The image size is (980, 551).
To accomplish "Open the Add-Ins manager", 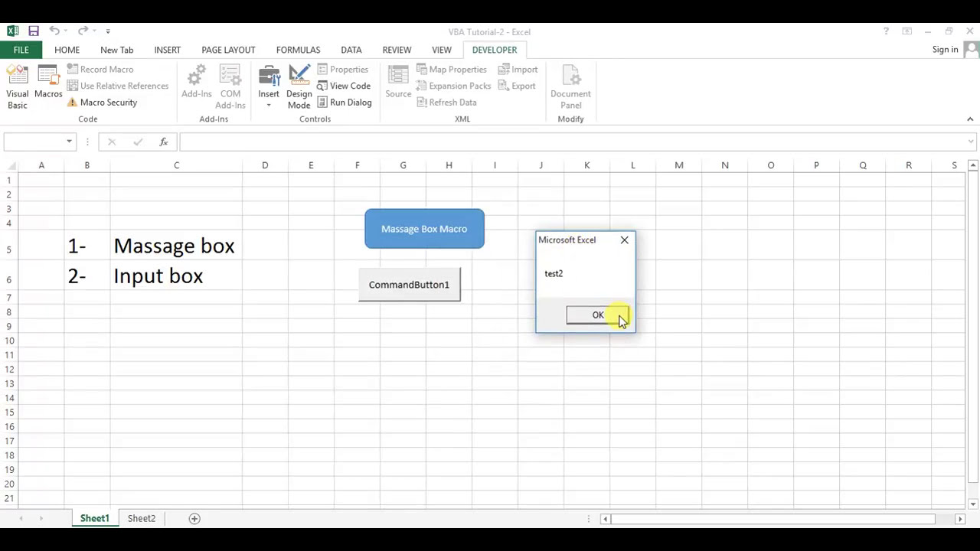I will click(x=197, y=83).
